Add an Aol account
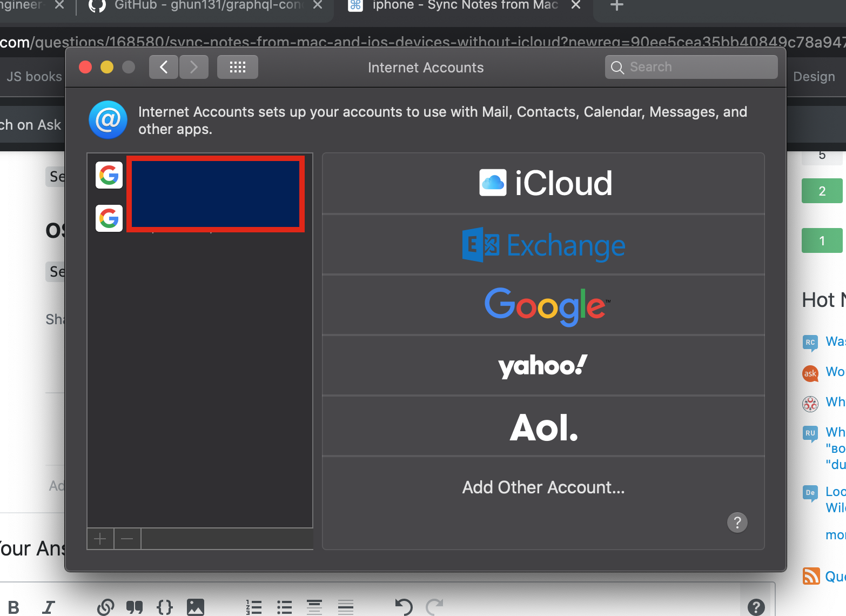Image resolution: width=846 pixels, height=616 pixels. pyautogui.click(x=543, y=427)
